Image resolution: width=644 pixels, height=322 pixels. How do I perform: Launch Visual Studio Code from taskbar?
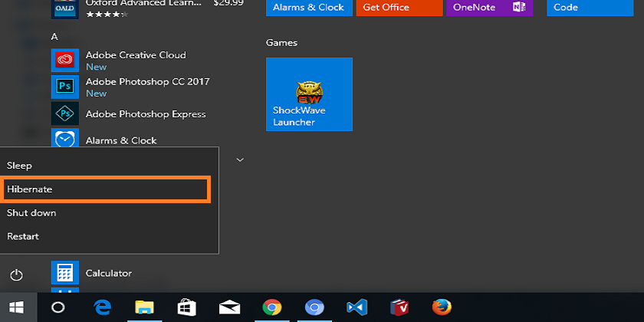(x=357, y=307)
